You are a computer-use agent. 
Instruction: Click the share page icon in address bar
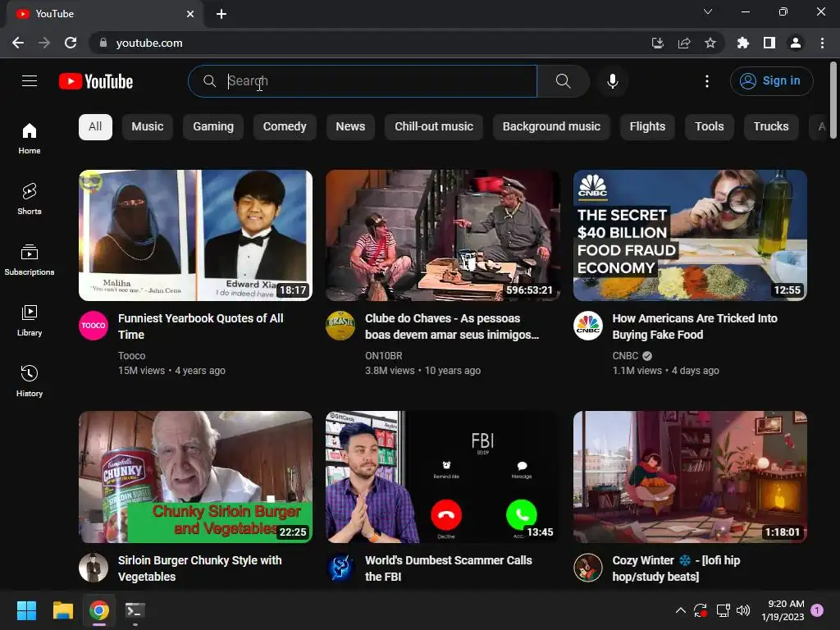(x=684, y=43)
